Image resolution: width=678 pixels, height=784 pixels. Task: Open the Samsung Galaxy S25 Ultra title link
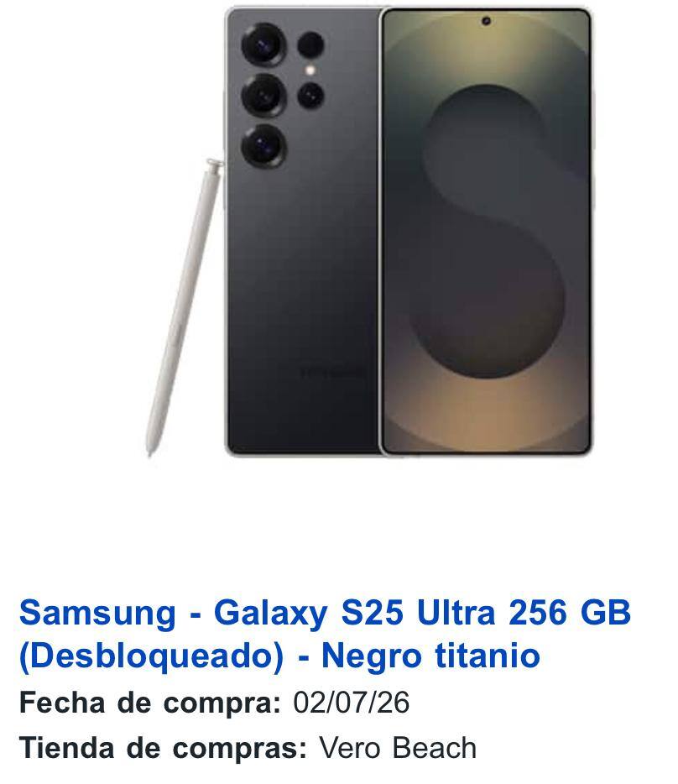pos(325,634)
